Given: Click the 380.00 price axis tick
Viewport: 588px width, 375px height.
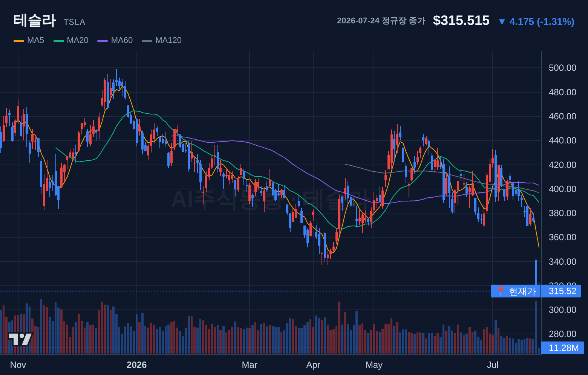Looking at the screenshot, I should coord(562,213).
